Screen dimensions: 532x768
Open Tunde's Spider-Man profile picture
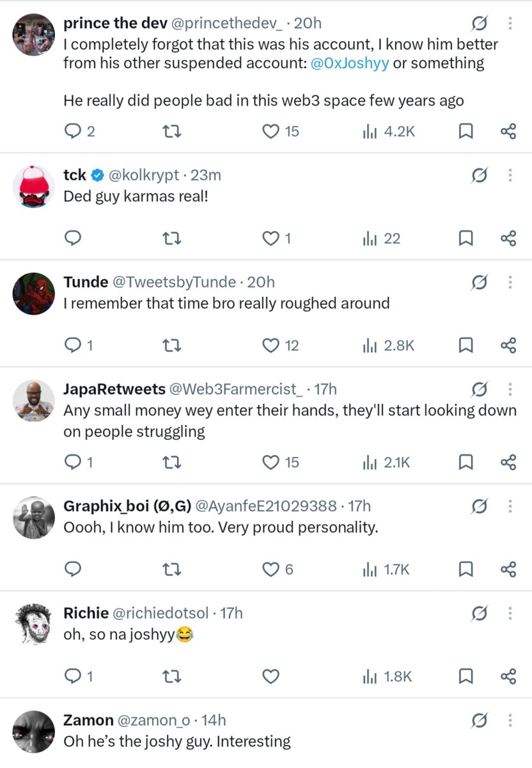[34, 293]
